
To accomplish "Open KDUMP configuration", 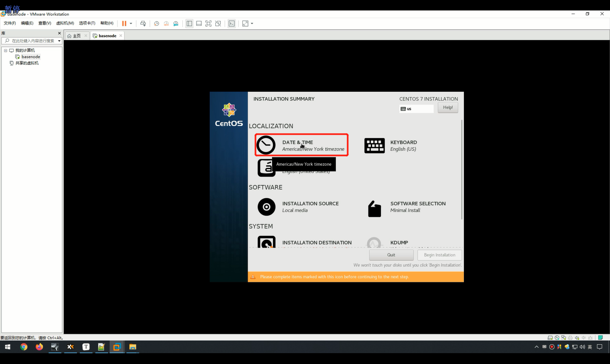I will pyautogui.click(x=387, y=242).
